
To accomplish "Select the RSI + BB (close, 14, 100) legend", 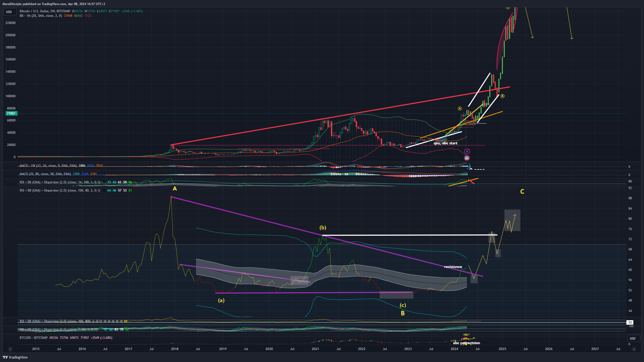I will point(60,182).
